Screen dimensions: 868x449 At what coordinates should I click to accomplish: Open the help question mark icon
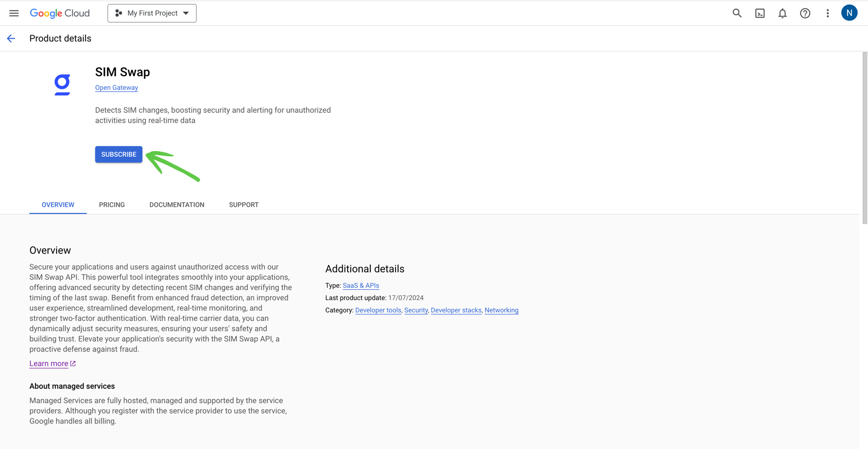[805, 13]
